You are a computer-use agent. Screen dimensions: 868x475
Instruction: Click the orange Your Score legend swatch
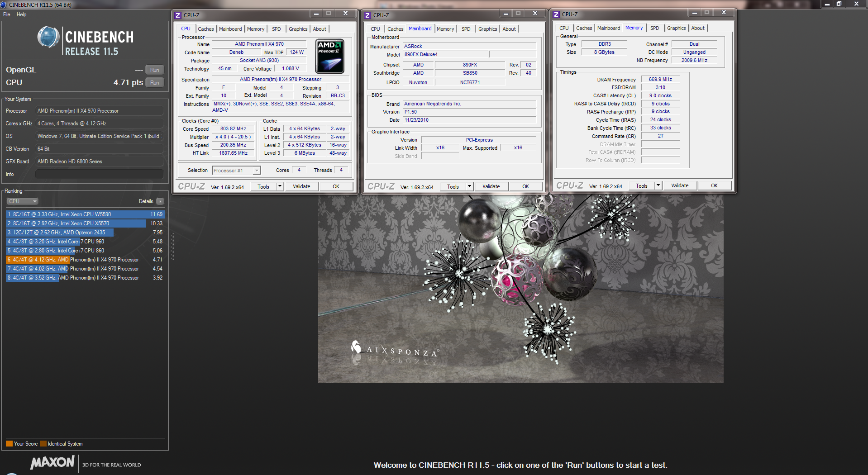point(9,444)
